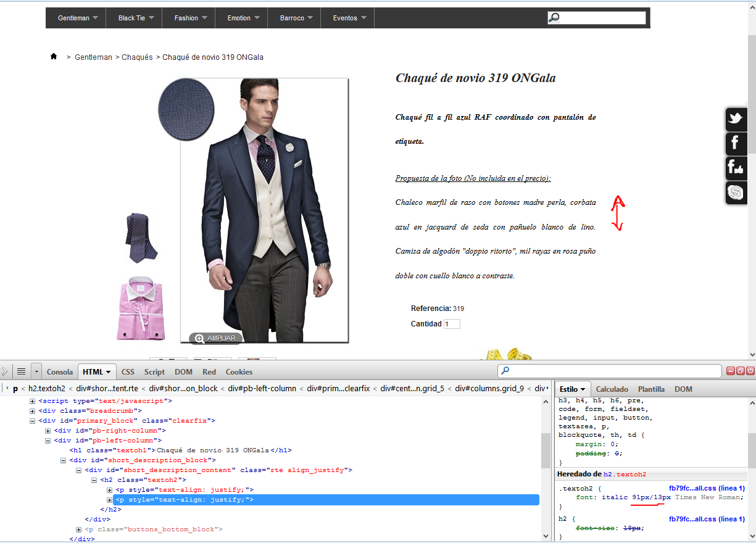Viewport: 756px width, 543px height.
Task: Click the Facebook like thumbs-up sidebar icon
Action: coord(736,168)
